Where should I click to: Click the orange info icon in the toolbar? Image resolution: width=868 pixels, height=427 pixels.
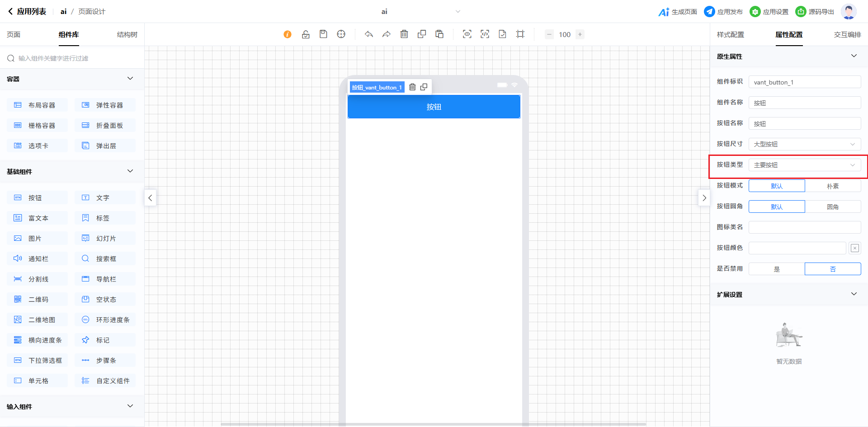(x=288, y=34)
